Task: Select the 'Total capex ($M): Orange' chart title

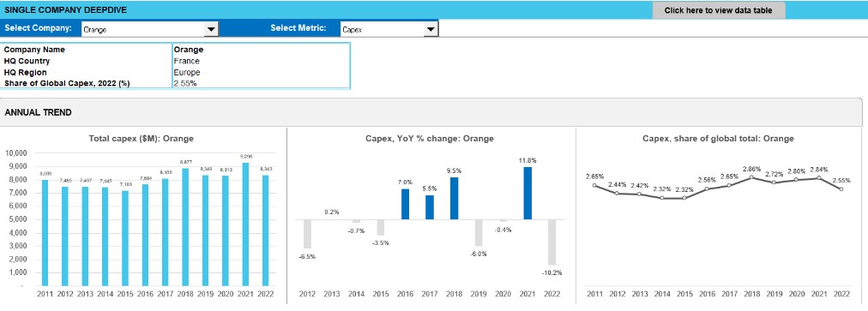Action: point(142,138)
